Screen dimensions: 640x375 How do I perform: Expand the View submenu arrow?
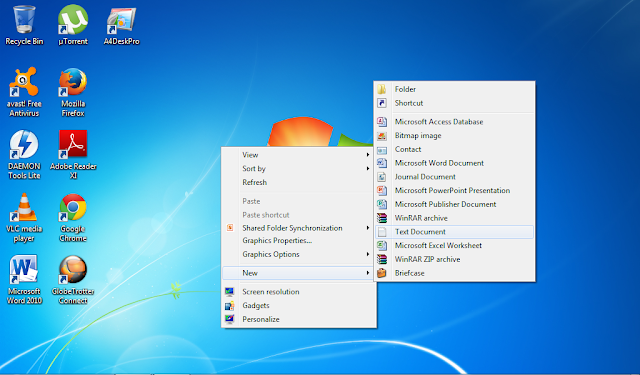point(368,155)
